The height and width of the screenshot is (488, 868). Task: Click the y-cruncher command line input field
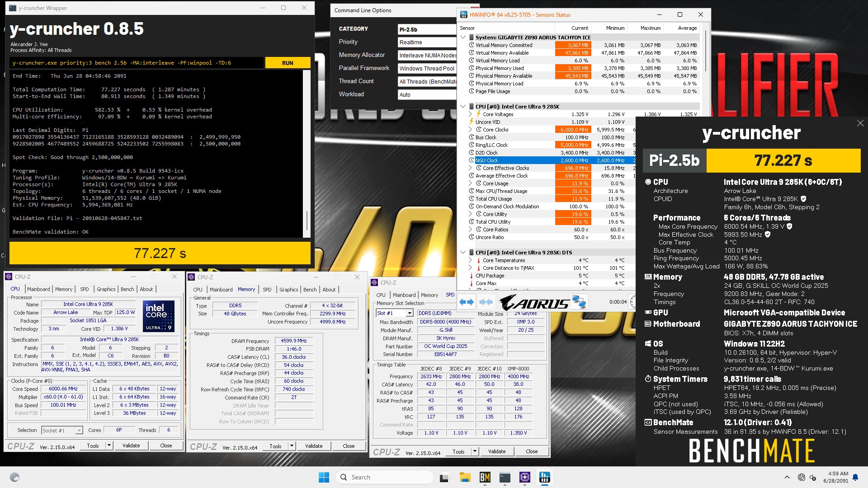[x=137, y=63]
